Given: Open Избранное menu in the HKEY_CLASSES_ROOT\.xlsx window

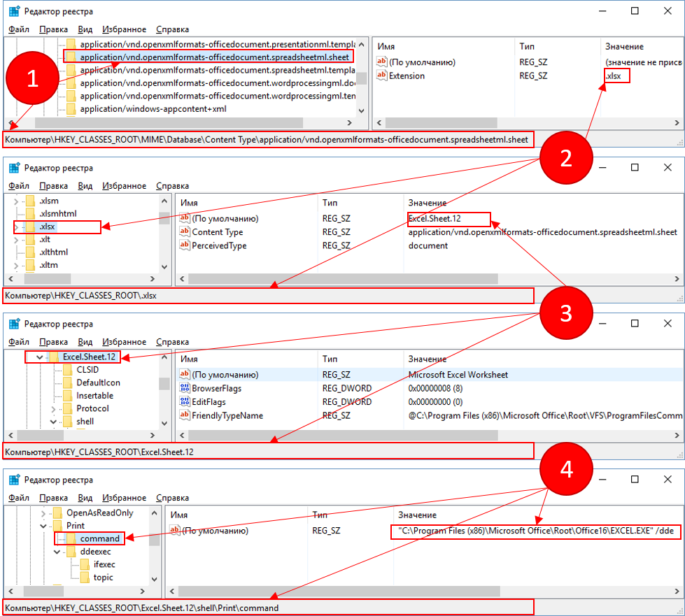Looking at the screenshot, I should [124, 186].
